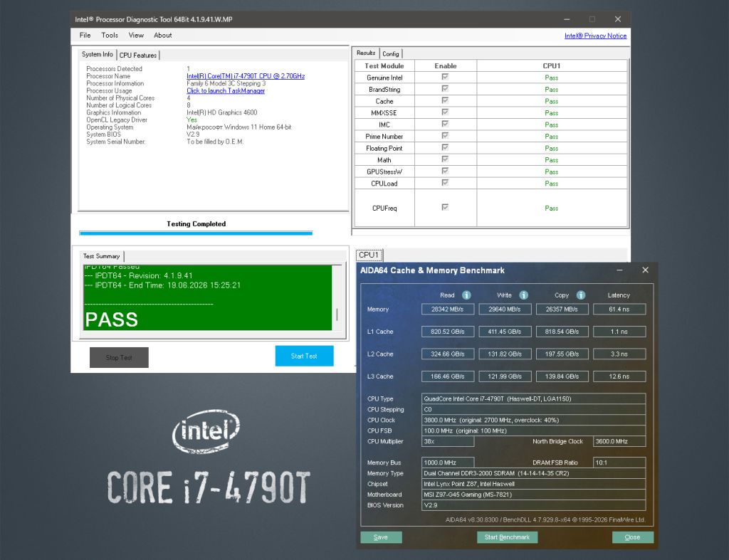
Task: Minimize the AIDA64 benchmark window
Action: pyautogui.click(x=620, y=270)
